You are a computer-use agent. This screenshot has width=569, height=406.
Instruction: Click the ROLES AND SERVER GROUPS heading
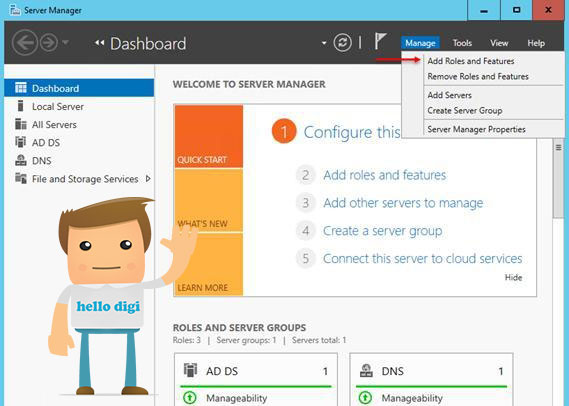239,328
